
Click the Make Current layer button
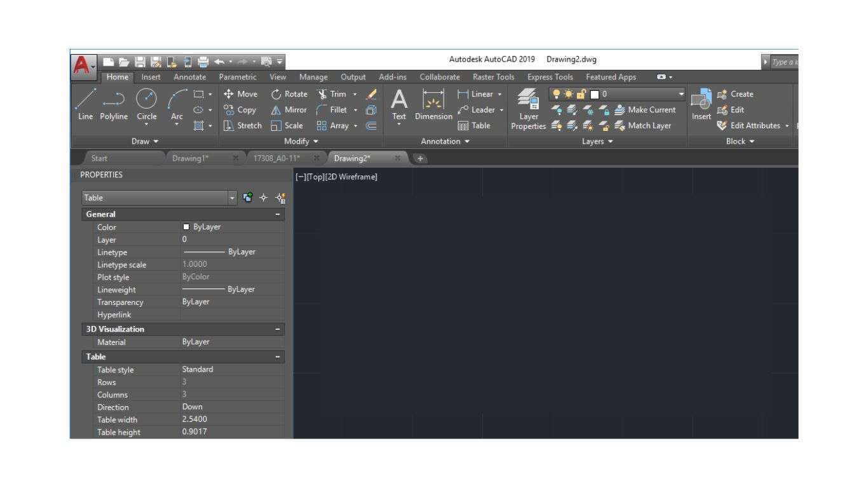(645, 110)
